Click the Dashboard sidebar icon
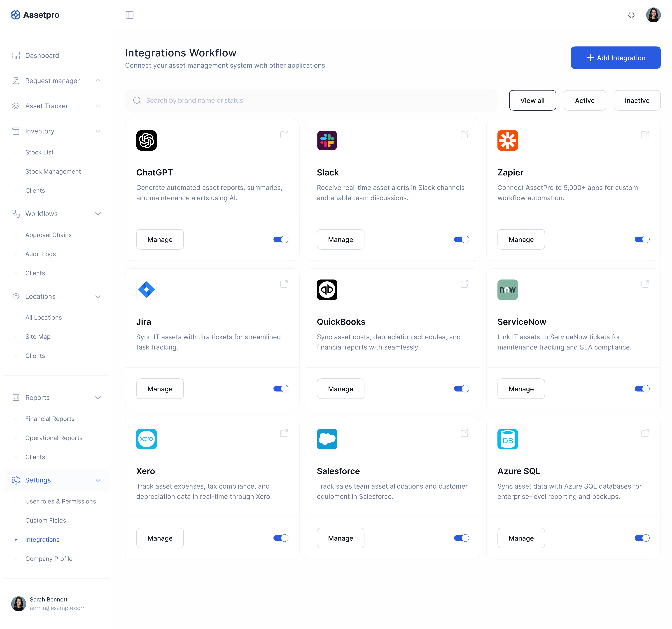 pyautogui.click(x=16, y=55)
